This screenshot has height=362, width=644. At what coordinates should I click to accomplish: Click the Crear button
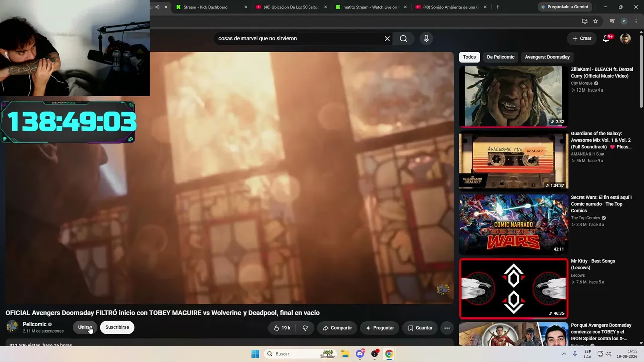tap(582, 39)
